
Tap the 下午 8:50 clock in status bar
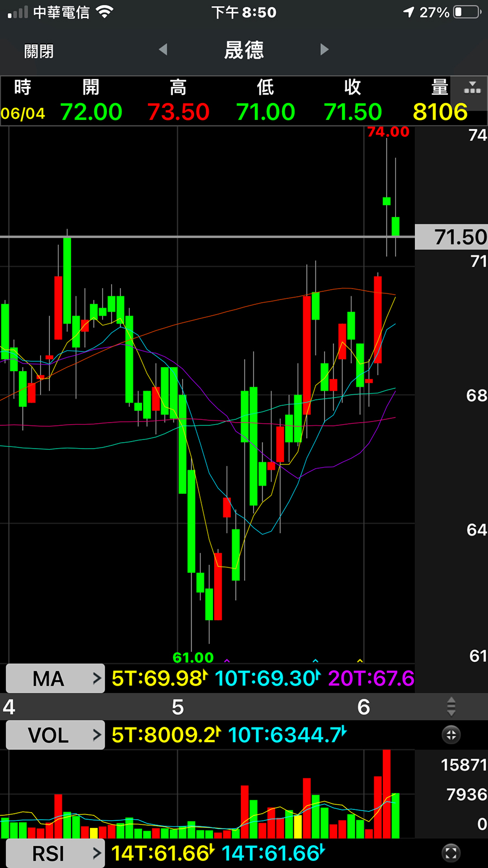(244, 12)
